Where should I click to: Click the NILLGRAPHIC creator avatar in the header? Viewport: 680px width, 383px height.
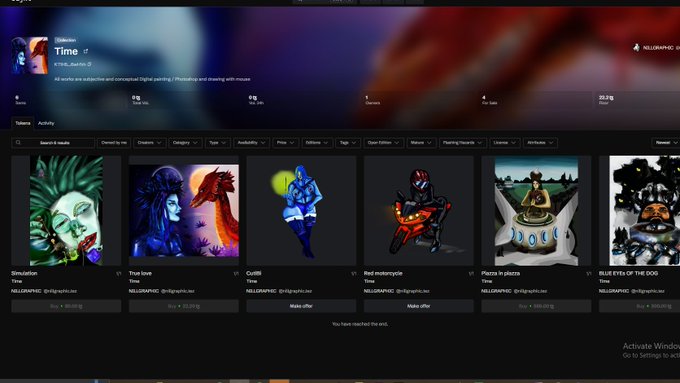click(636, 47)
